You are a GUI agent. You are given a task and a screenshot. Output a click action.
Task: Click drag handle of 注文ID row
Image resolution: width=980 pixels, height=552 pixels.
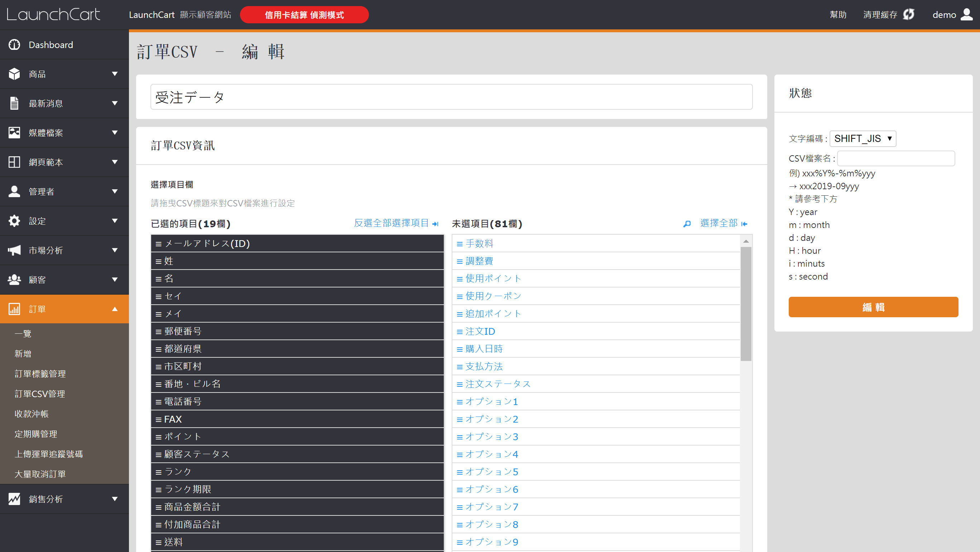point(460,332)
